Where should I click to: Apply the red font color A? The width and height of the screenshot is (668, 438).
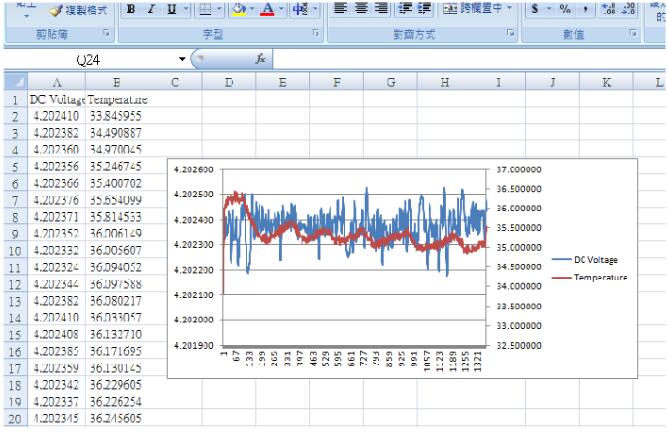pyautogui.click(x=267, y=9)
